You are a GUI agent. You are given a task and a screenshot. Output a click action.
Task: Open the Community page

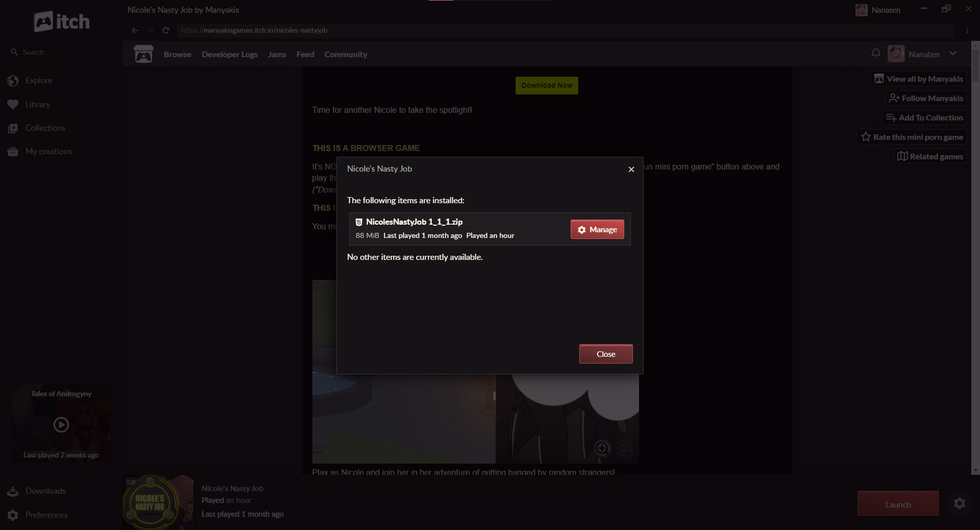(346, 54)
